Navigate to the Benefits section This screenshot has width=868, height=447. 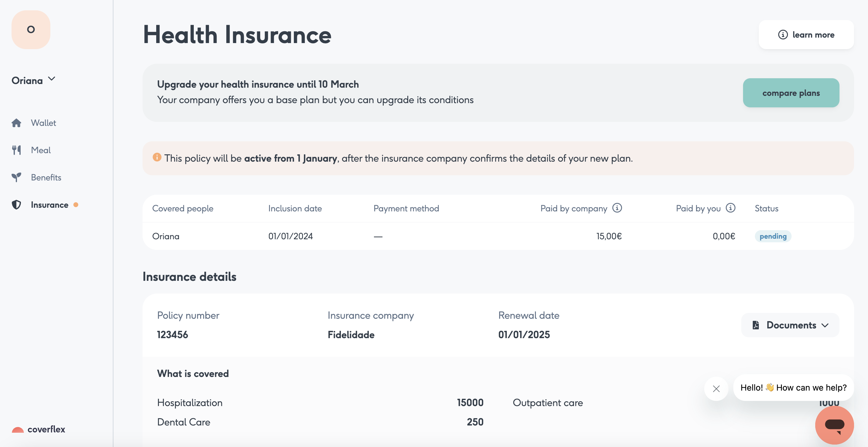click(46, 177)
